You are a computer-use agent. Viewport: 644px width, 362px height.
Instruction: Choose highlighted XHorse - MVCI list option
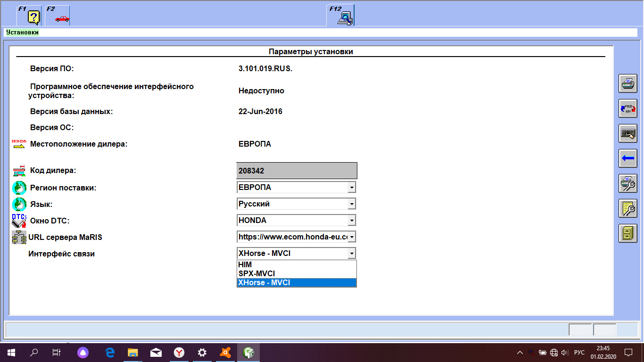297,283
